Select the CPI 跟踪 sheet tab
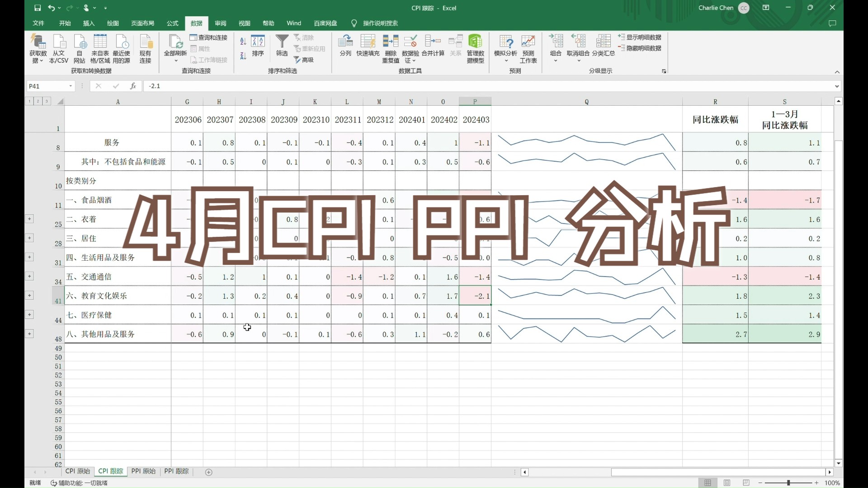This screenshot has width=868, height=488. pos(110,471)
